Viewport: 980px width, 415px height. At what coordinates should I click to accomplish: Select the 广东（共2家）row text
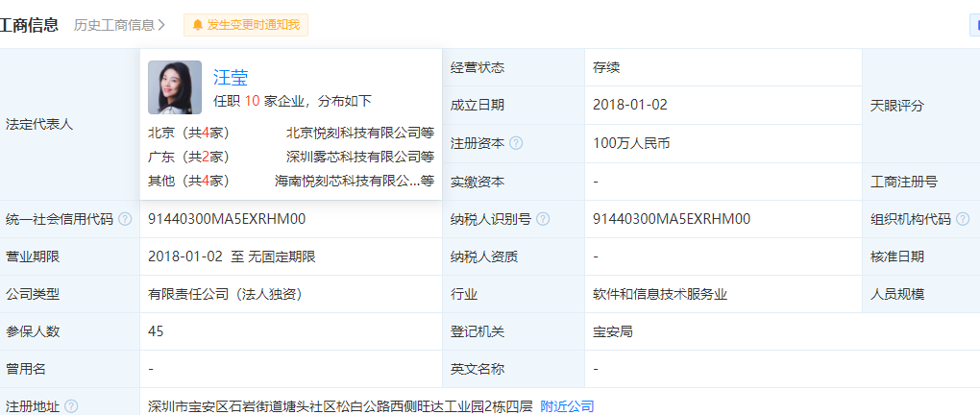(188, 157)
